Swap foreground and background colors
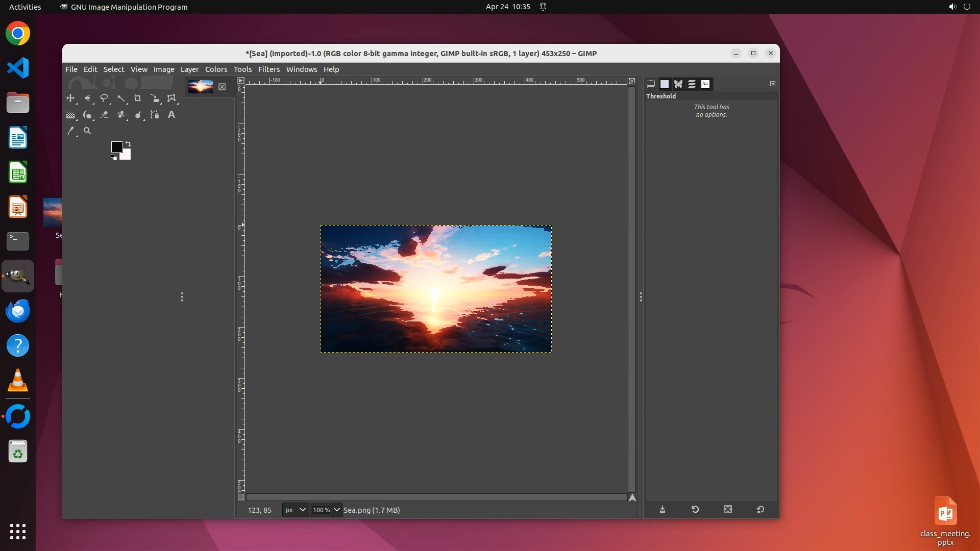Screen dimensions: 980x551 (x=129, y=144)
